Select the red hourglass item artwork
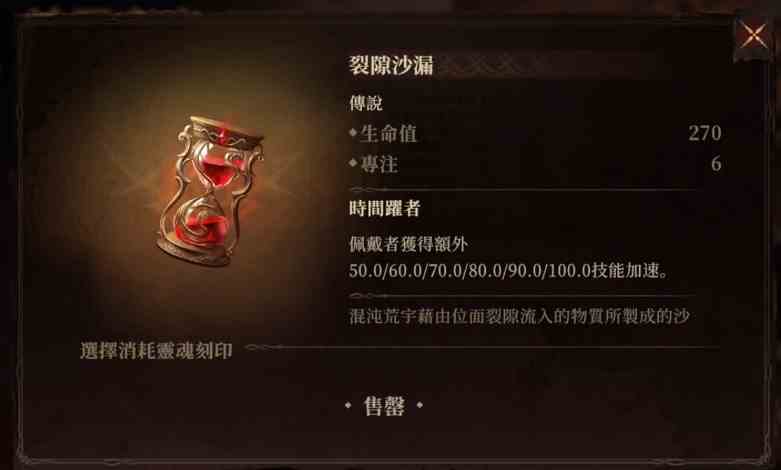The image size is (781, 470). pos(211,191)
